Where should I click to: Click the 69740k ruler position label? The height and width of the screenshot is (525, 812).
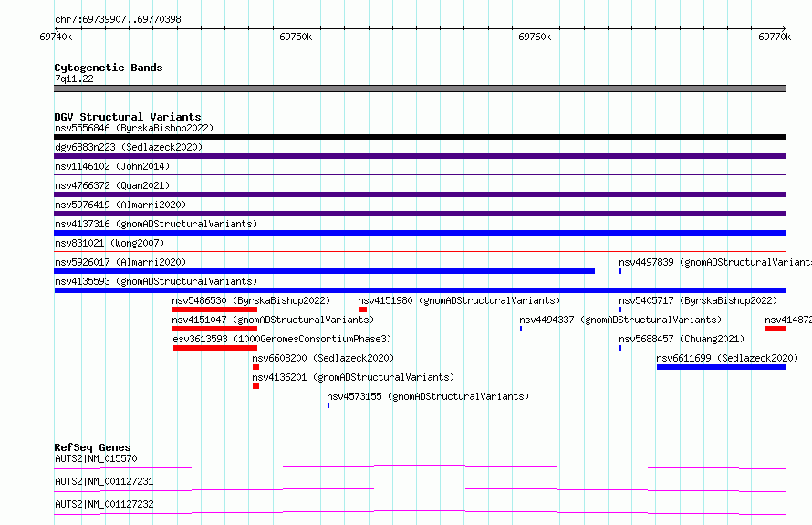click(56, 37)
